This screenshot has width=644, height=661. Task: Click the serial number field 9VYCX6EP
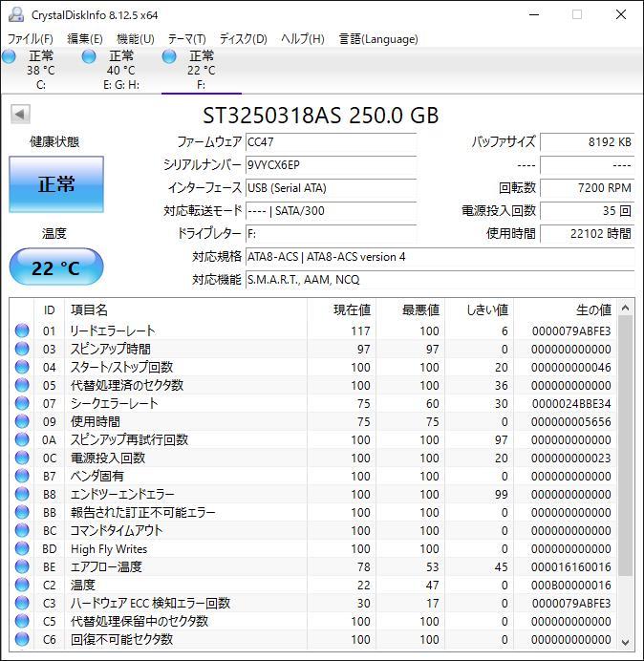click(331, 165)
